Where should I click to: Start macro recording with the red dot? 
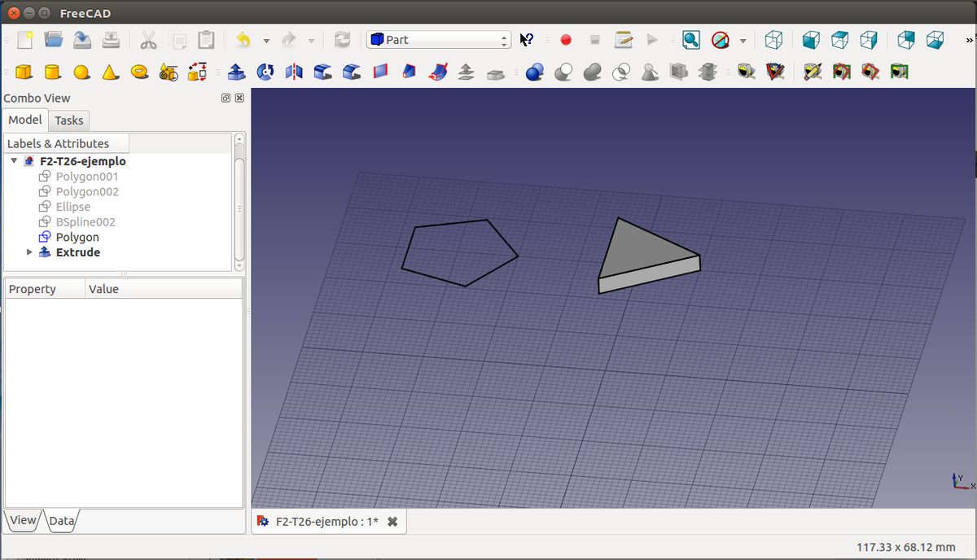click(566, 40)
